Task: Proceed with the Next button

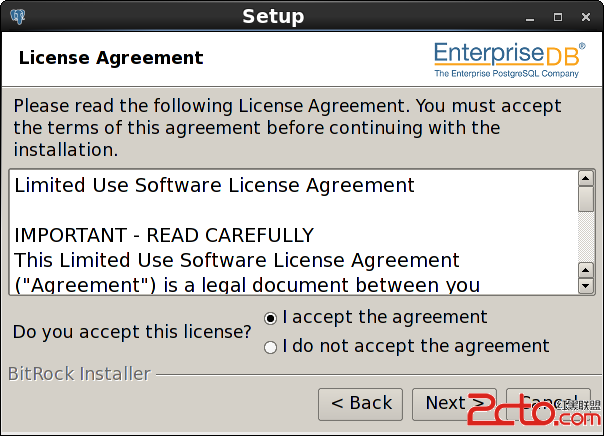Action: tap(455, 404)
